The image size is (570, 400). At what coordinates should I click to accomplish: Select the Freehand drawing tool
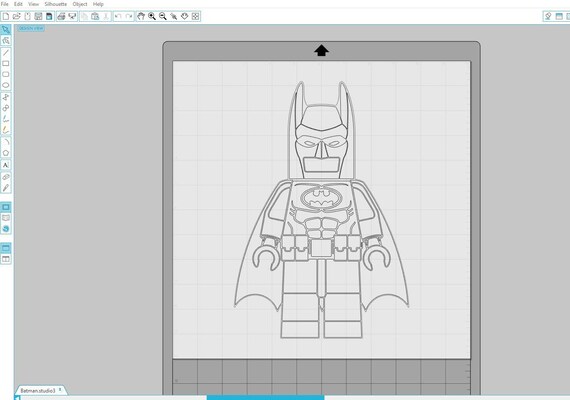click(6, 119)
